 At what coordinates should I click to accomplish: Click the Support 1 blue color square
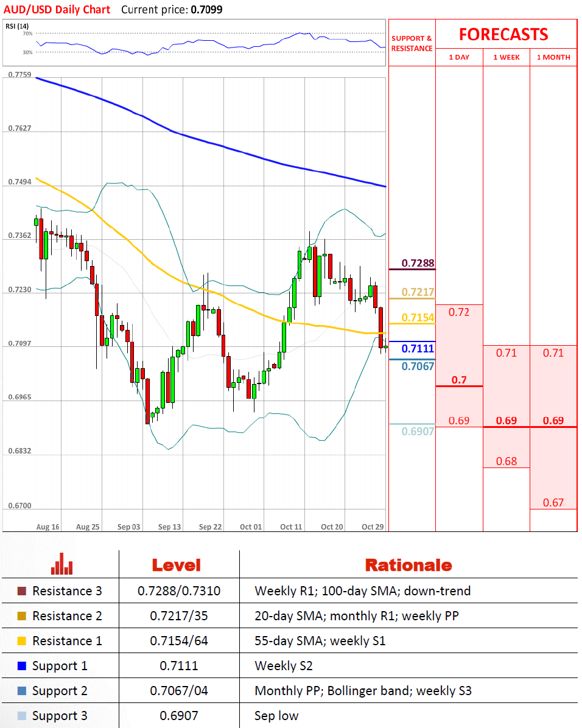click(22, 666)
